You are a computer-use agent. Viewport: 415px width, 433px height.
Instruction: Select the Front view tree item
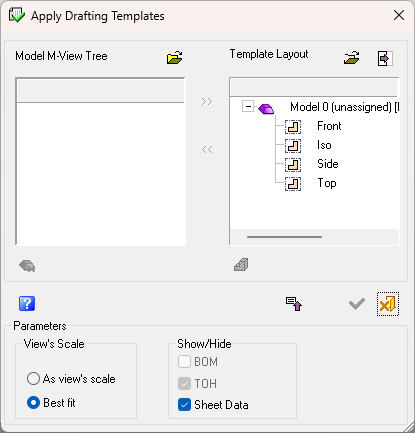click(x=329, y=126)
